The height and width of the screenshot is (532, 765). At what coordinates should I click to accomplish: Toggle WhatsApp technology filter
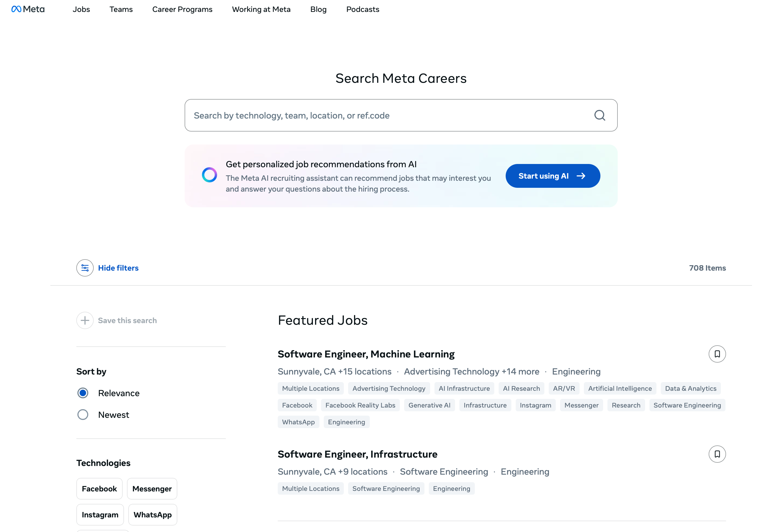[153, 515]
